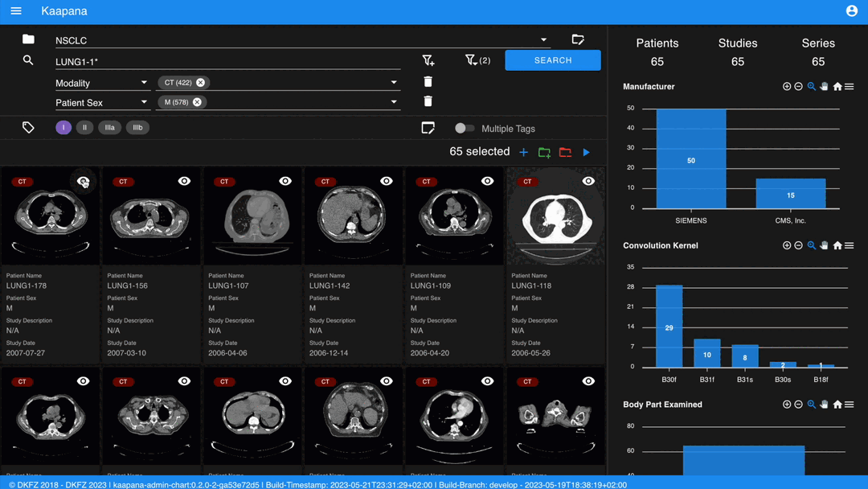
Task: Open the user account icon
Action: pos(851,11)
